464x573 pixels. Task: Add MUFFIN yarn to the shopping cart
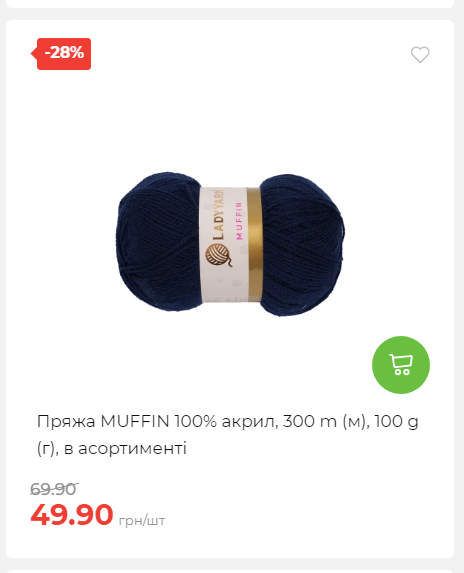pos(401,365)
